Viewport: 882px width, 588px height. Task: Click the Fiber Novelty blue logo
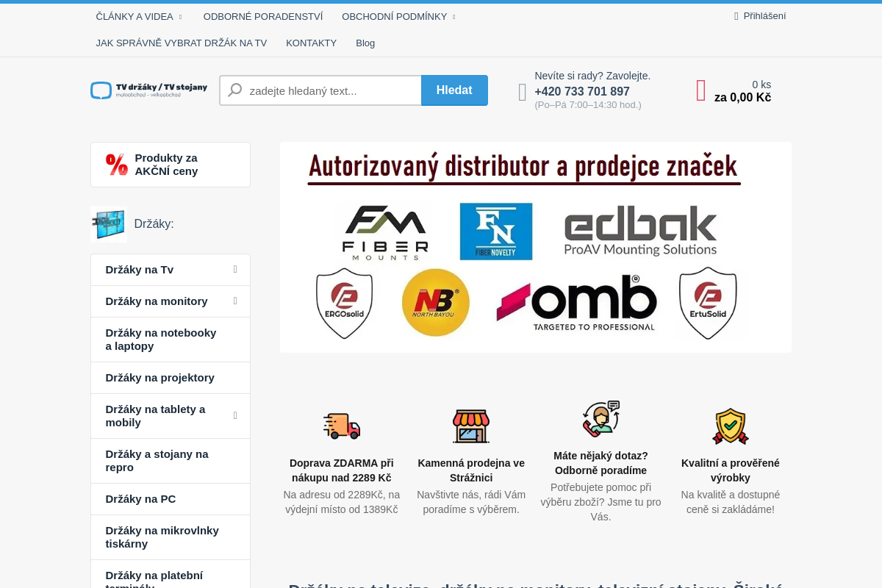(x=496, y=232)
